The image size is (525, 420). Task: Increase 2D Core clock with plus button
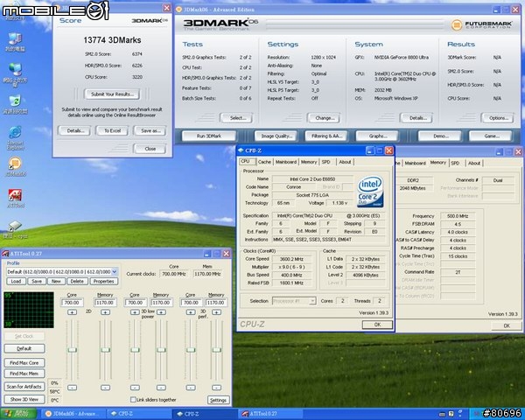click(x=72, y=312)
